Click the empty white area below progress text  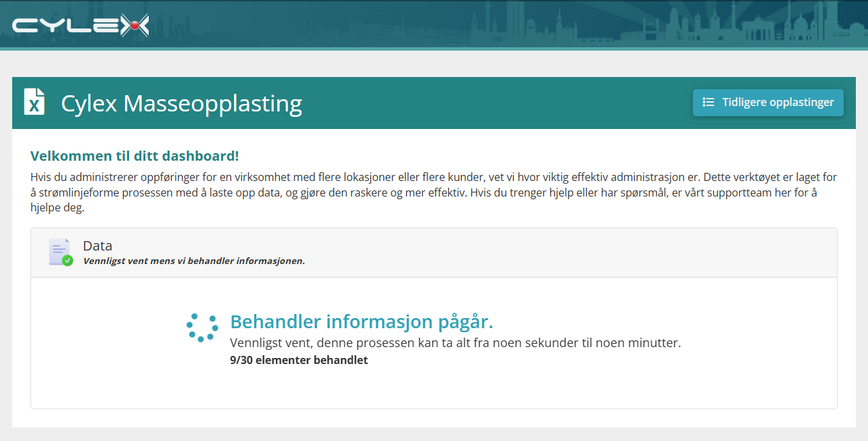point(434,388)
